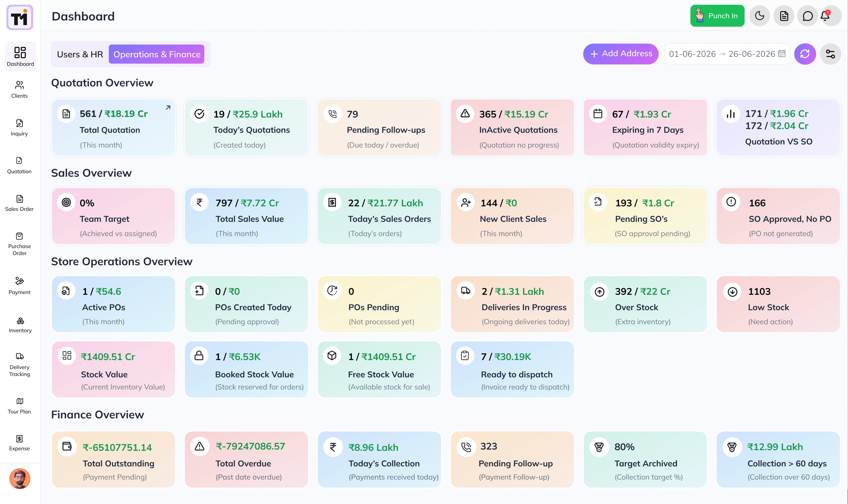
Task: Click the Active POs card
Action: (114, 304)
